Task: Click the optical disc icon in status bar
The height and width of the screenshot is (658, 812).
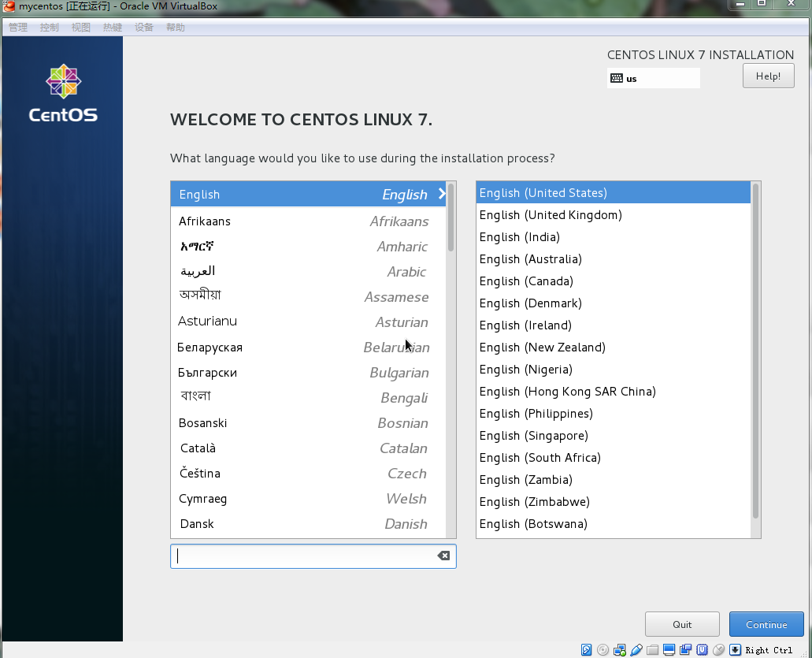Action: (603, 649)
